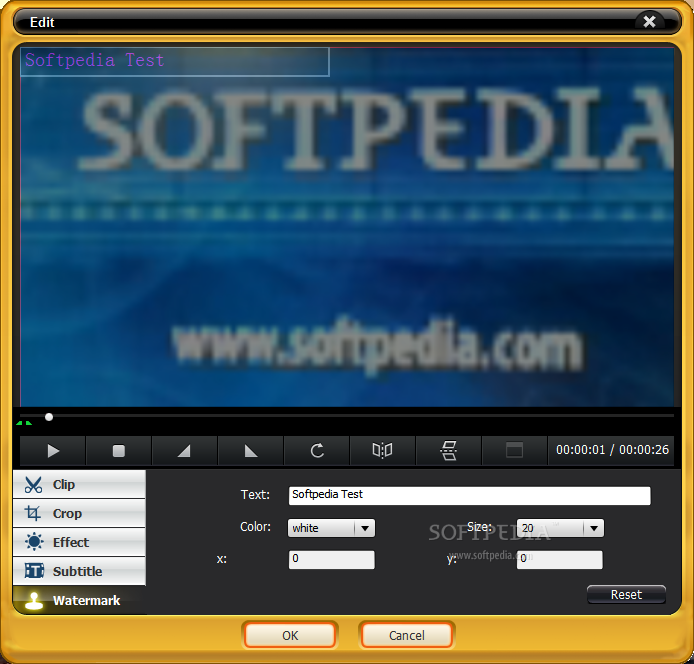
Task: Open the Color dropdown showing white
Action: tap(331, 528)
